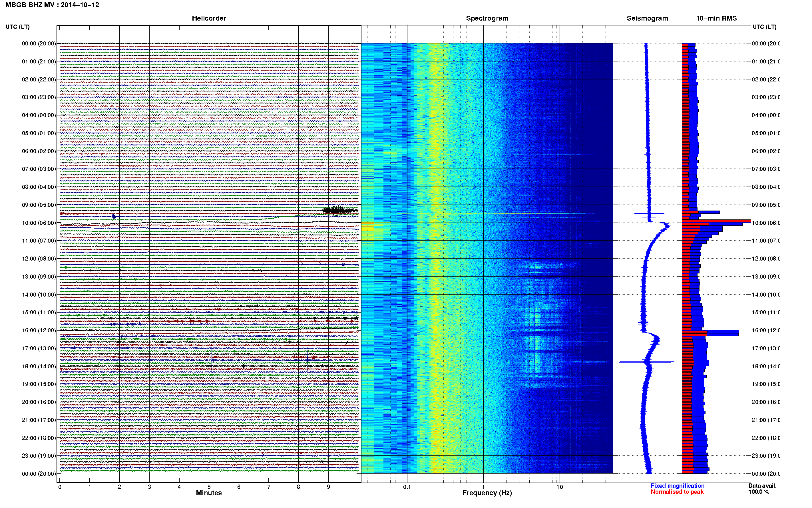Click the tallest red RMS bar at 10:00
Viewport: 812px width, 508px height.
[716, 221]
